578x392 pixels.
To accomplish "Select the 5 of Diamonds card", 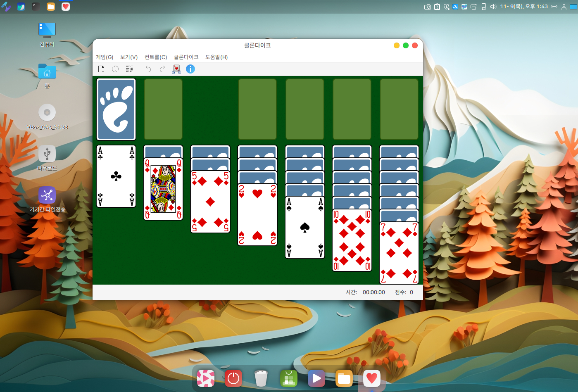I will tap(210, 202).
